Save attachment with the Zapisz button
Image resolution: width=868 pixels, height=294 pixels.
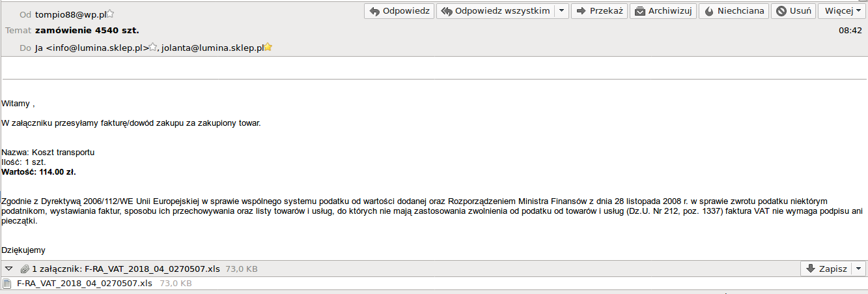(x=826, y=269)
